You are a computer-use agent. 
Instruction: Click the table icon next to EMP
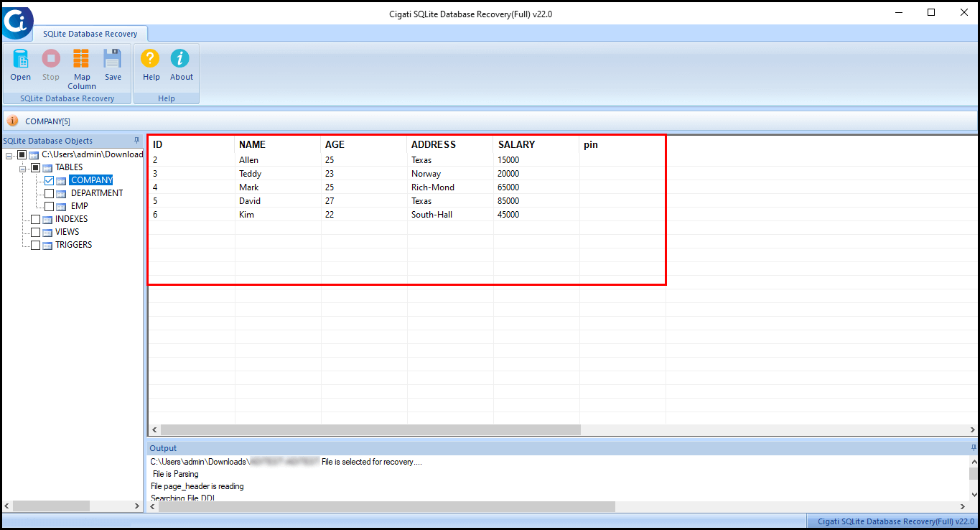tap(62, 206)
